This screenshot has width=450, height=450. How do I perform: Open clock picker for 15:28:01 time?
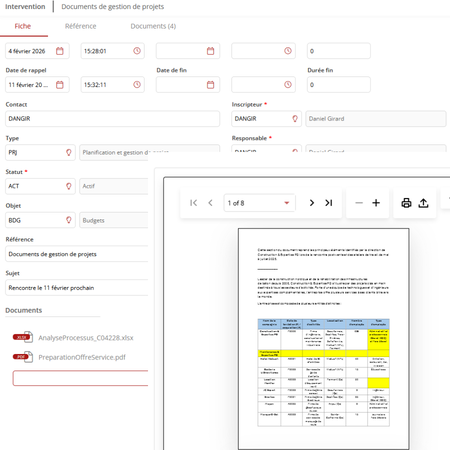tap(137, 51)
